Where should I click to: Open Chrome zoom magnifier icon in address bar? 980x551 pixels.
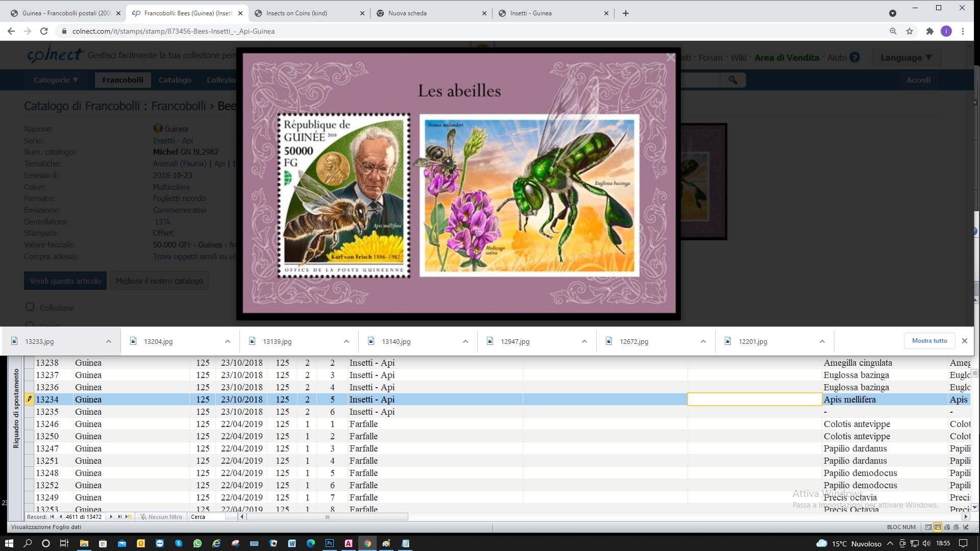893,31
